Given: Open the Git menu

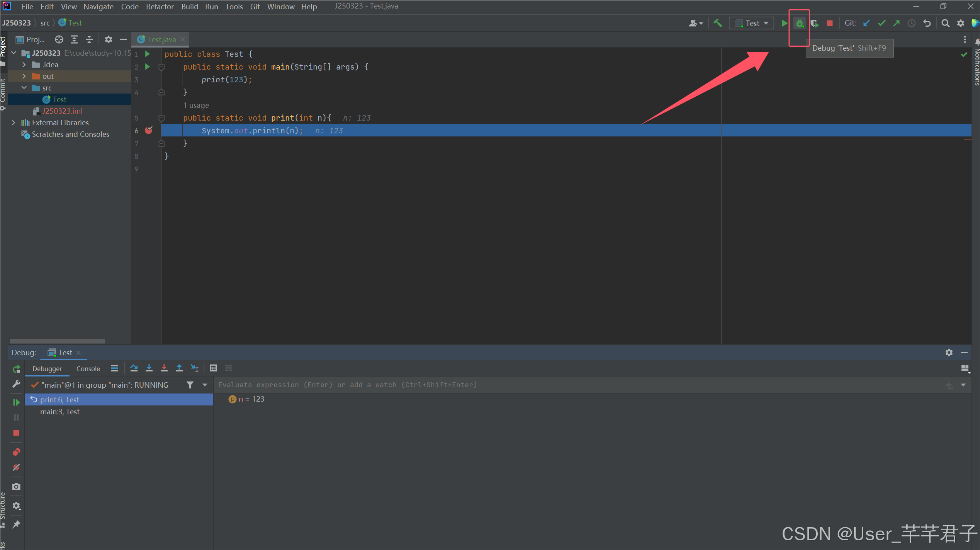Looking at the screenshot, I should click(x=255, y=7).
